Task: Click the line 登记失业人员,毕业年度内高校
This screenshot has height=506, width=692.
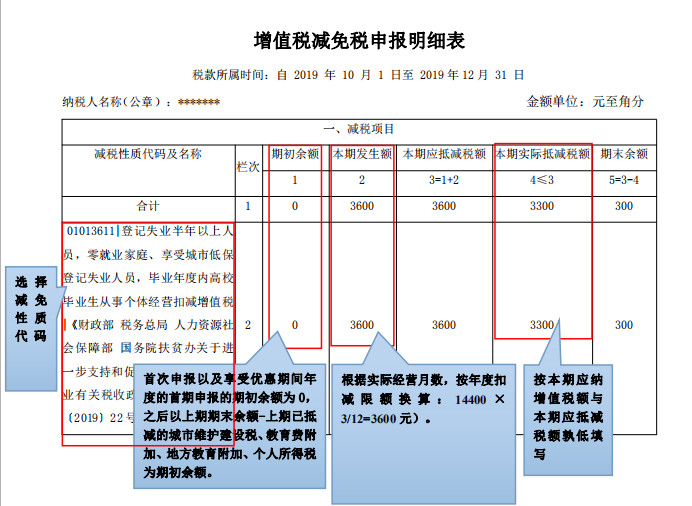Action: [x=148, y=278]
